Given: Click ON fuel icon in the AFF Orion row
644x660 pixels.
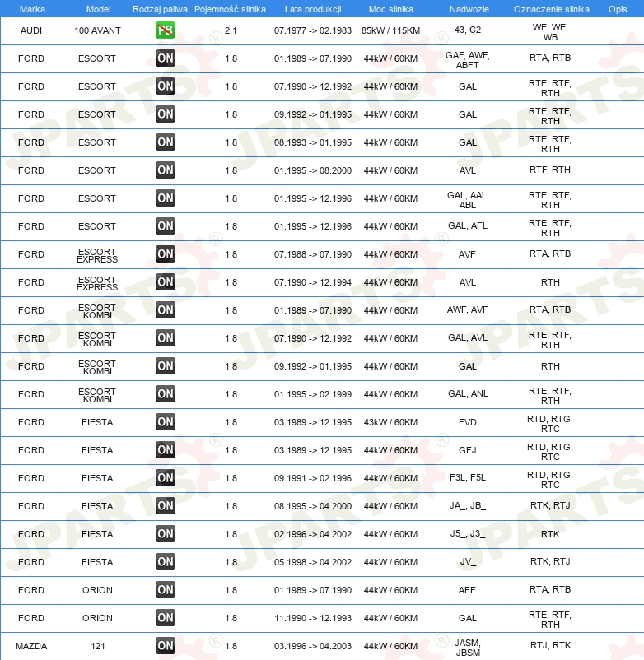Looking at the screenshot, I should (166, 590).
